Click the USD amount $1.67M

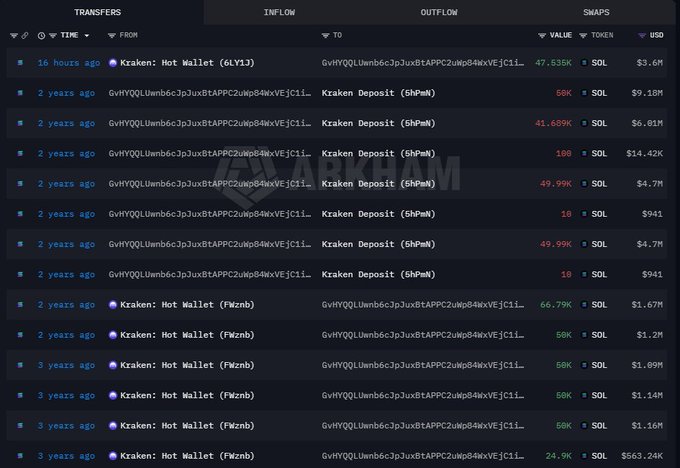[647, 304]
